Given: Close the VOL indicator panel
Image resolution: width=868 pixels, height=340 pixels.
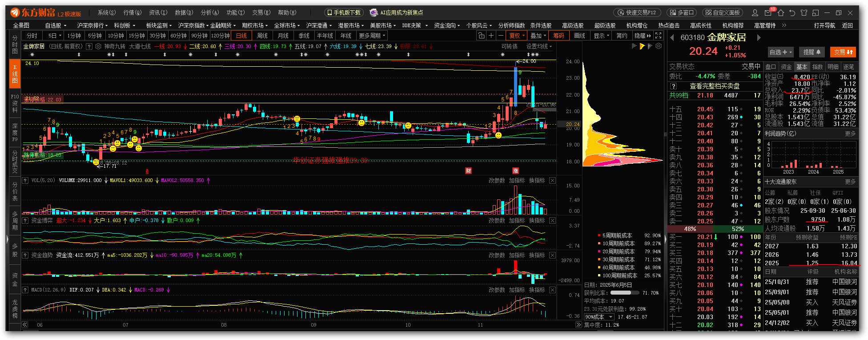Looking at the screenshot, I should coord(552,181).
